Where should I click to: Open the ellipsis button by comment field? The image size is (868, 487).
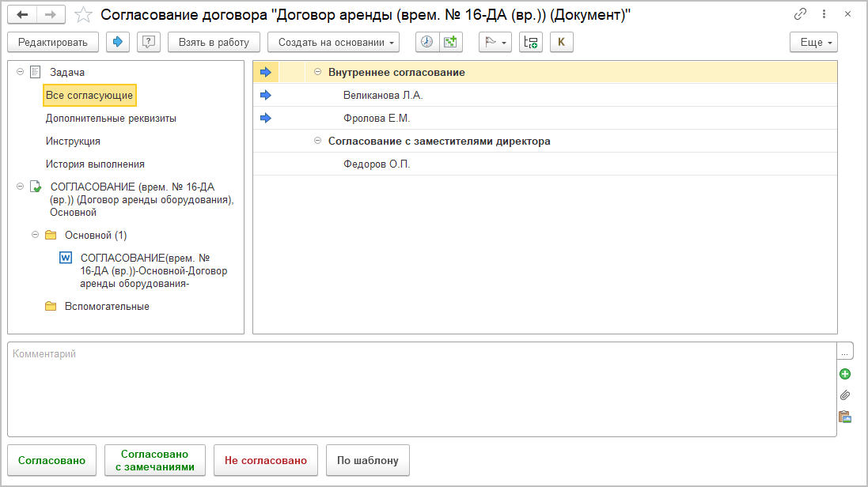(845, 351)
